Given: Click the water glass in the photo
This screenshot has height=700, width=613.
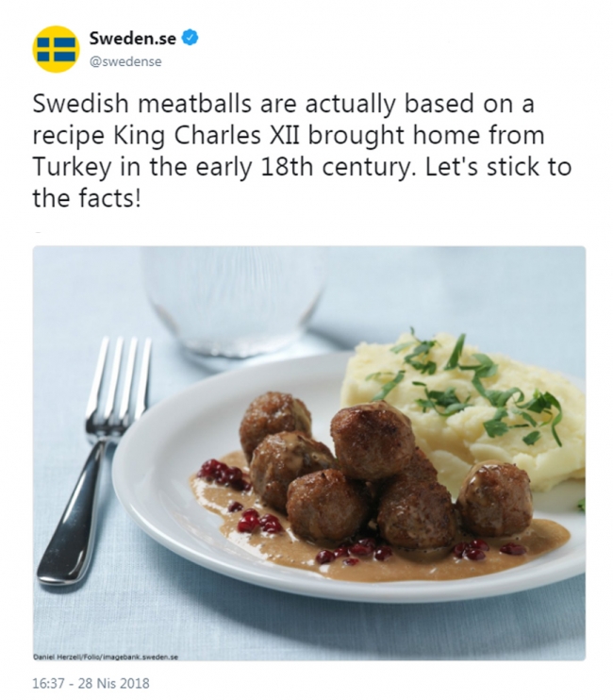Looking at the screenshot, I should pos(234,302).
